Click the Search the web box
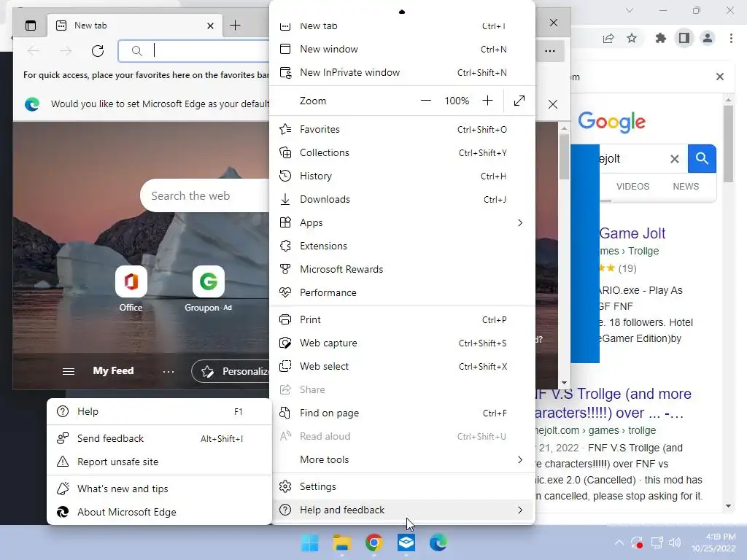This screenshot has width=747, height=560. pyautogui.click(x=205, y=195)
